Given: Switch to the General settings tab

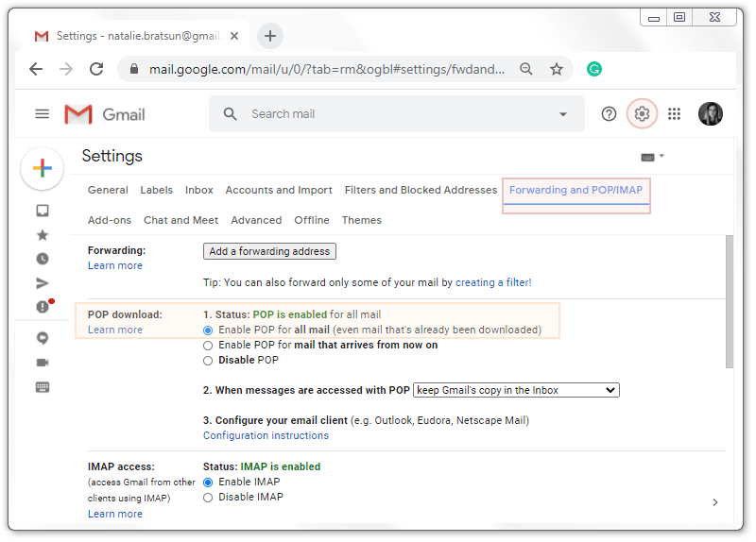Looking at the screenshot, I should (108, 191).
